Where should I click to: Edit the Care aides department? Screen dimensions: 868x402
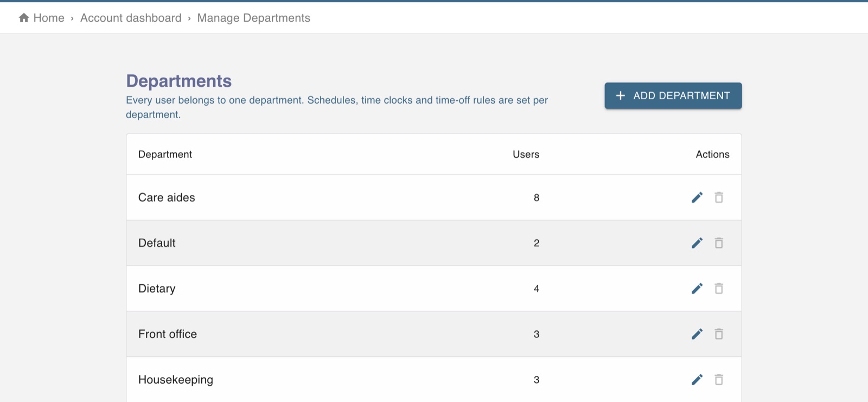tap(697, 197)
